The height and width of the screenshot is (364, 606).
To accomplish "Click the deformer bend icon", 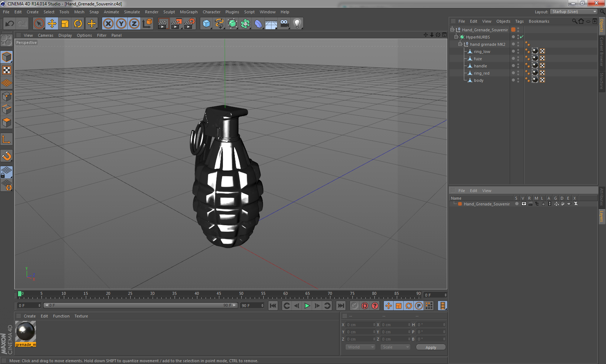I will 258,24.
